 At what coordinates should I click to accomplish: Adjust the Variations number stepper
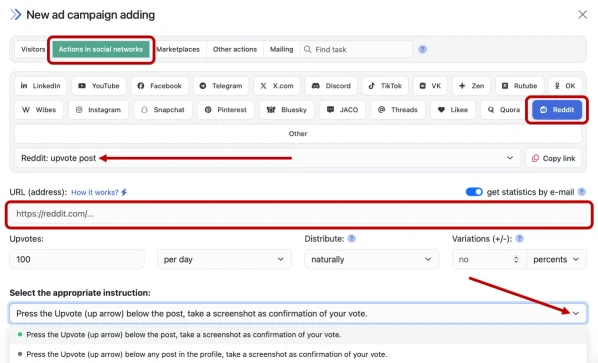pyautogui.click(x=516, y=259)
